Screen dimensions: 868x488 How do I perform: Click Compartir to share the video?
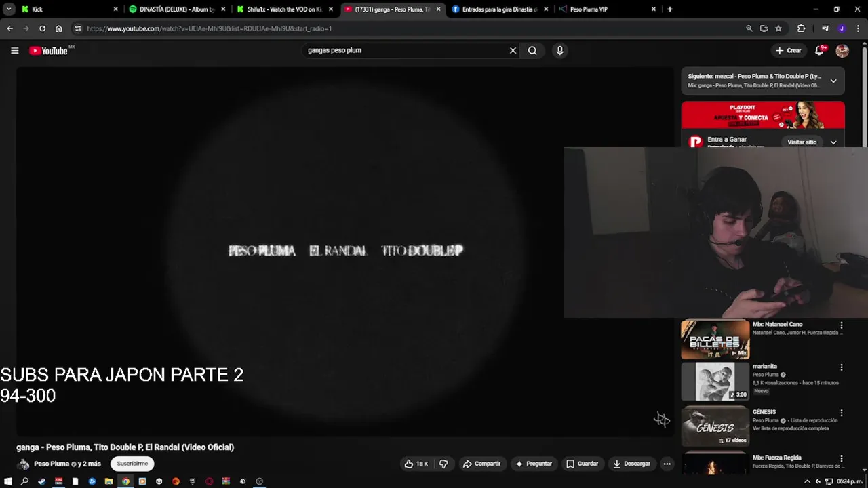coord(481,464)
